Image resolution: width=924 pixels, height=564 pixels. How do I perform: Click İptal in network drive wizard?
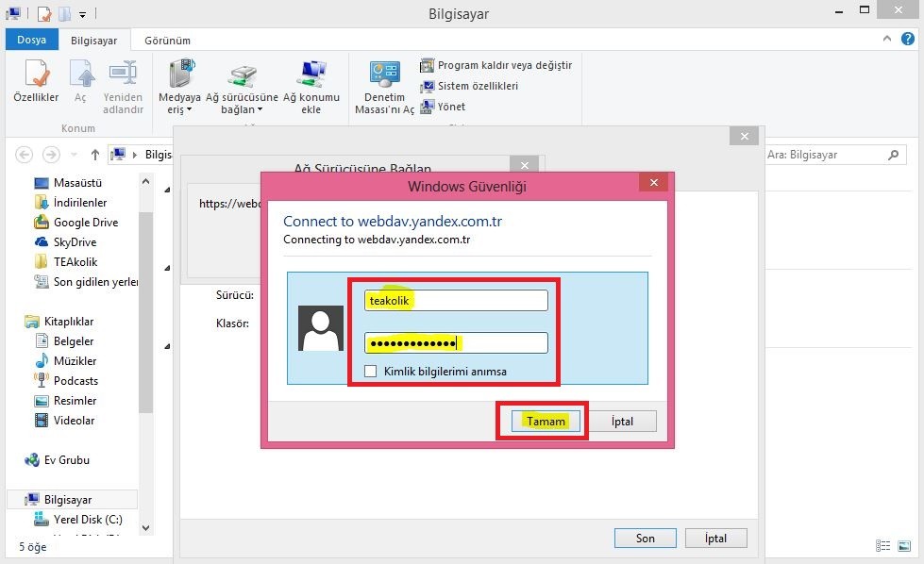coord(715,539)
